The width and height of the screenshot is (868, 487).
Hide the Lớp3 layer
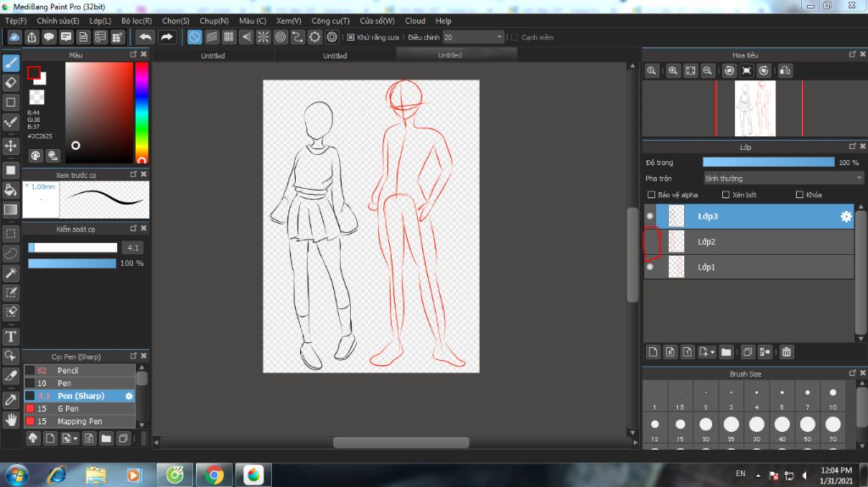point(650,216)
